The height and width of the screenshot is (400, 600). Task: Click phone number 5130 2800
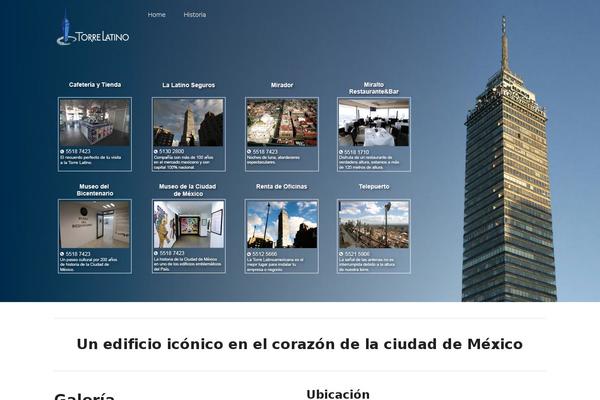[x=171, y=152]
